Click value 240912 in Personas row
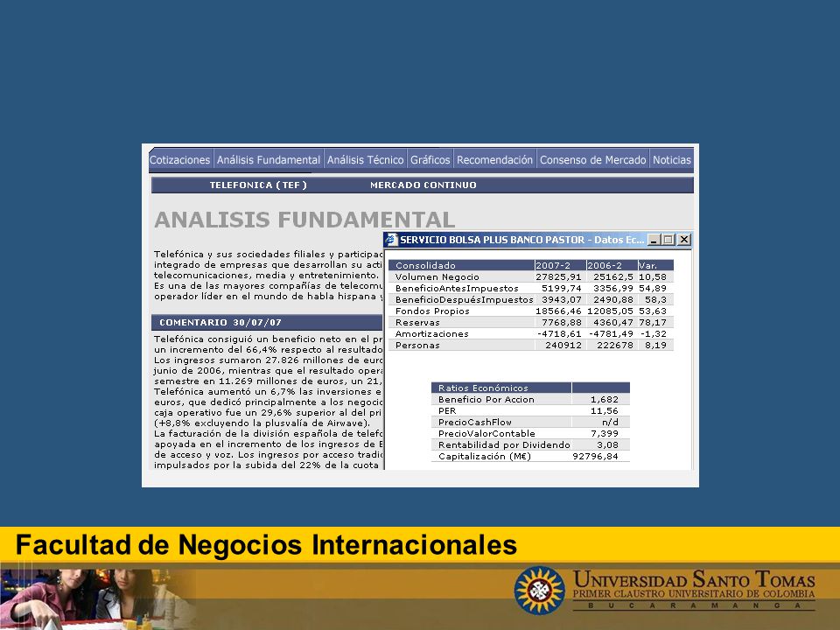The image size is (840, 630). coord(563,346)
